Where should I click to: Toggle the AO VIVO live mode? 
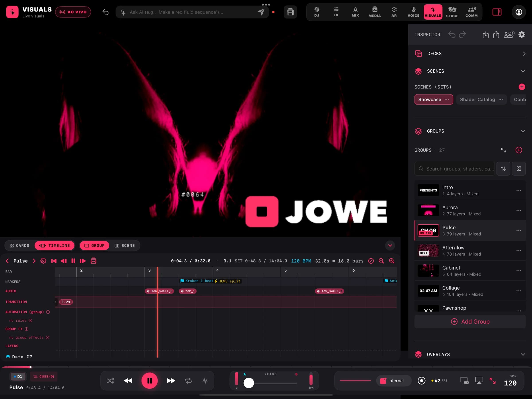click(x=73, y=12)
